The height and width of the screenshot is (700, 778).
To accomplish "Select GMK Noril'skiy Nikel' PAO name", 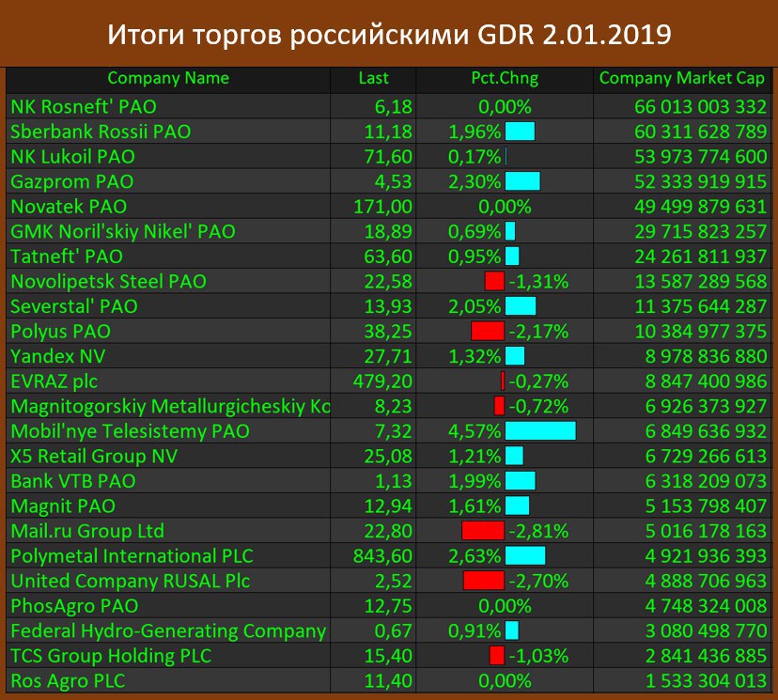I will coord(123,232).
